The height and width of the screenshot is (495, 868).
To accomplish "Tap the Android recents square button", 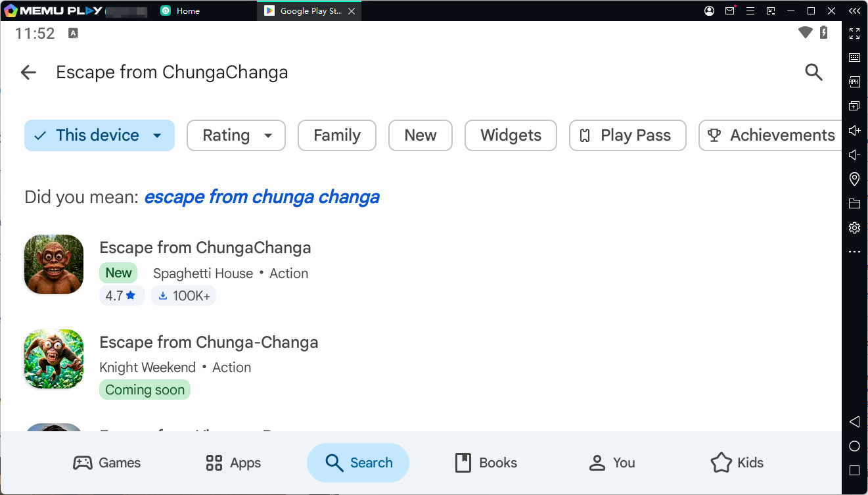I will [x=854, y=471].
